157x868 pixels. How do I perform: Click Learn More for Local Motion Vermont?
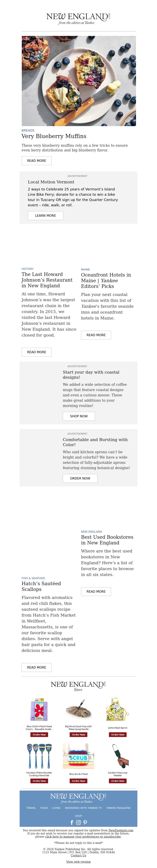tap(46, 216)
